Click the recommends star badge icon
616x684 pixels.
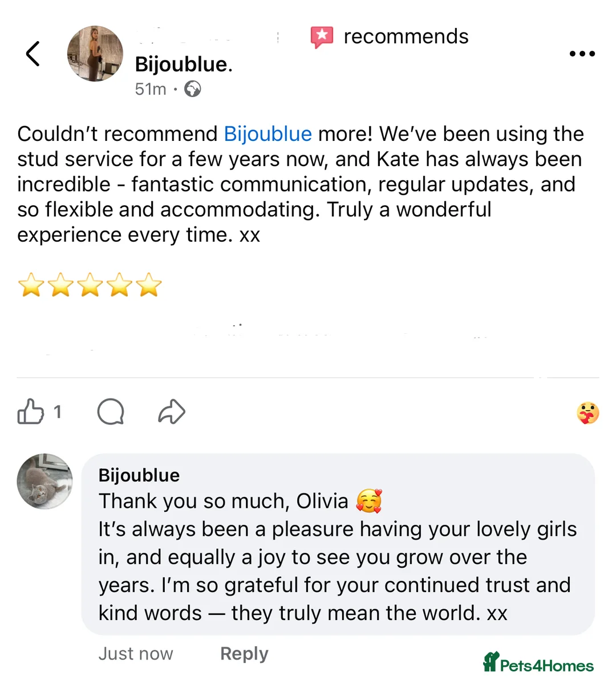[322, 37]
